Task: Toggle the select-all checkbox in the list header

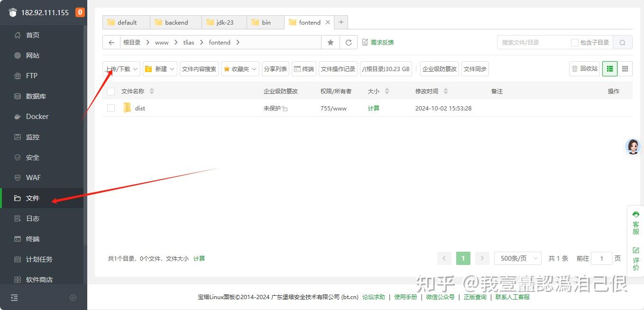Action: [110, 91]
